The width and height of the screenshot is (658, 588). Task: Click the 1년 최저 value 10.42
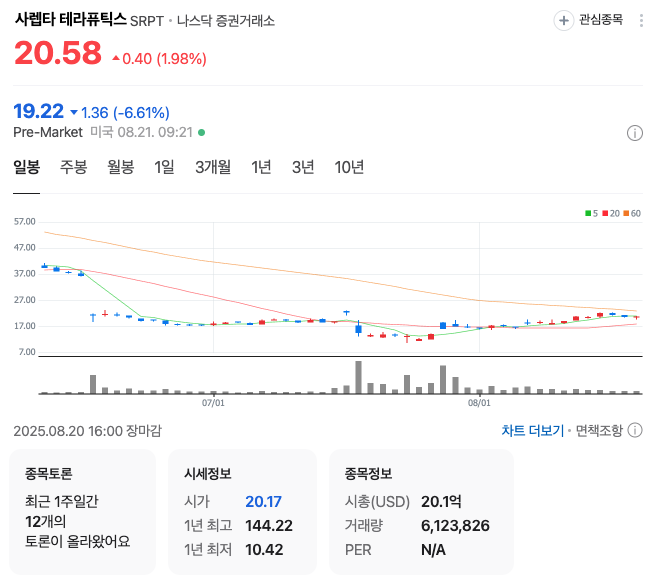pos(264,549)
